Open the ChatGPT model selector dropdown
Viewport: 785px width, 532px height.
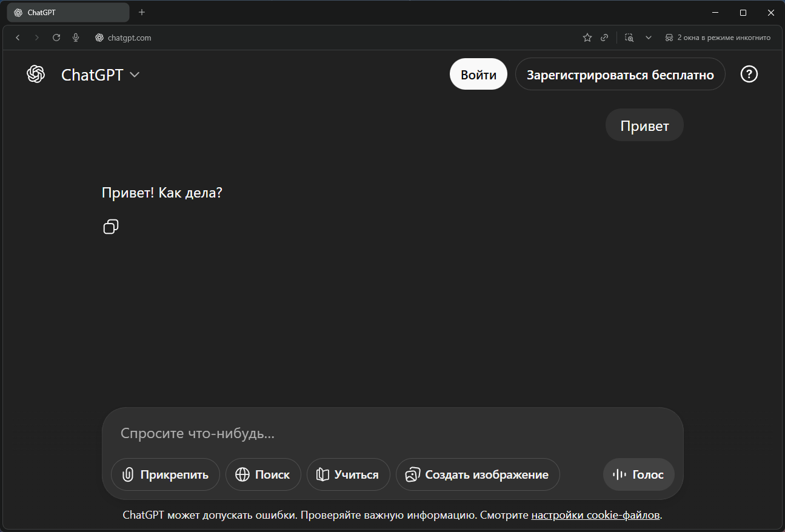point(101,74)
